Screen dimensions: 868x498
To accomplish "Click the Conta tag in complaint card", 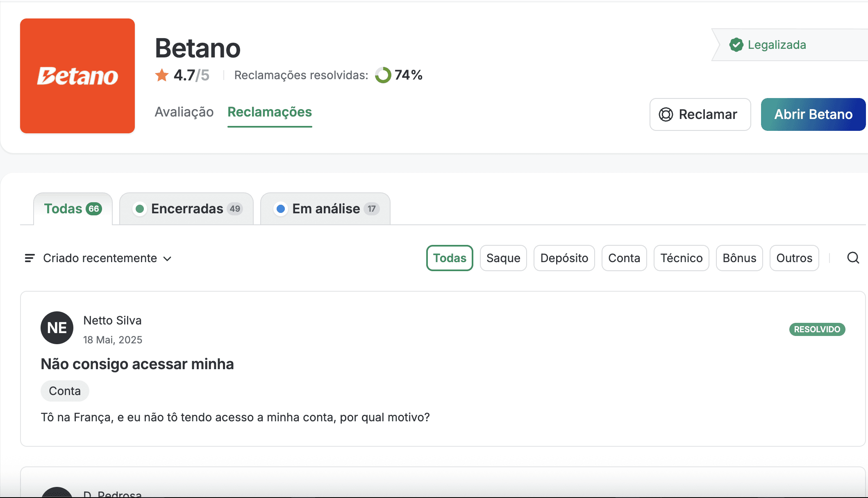I will pos(65,391).
